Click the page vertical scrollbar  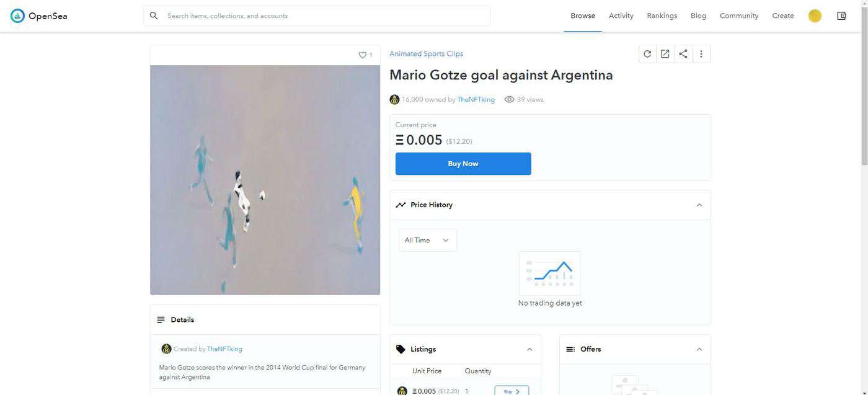pos(863,93)
